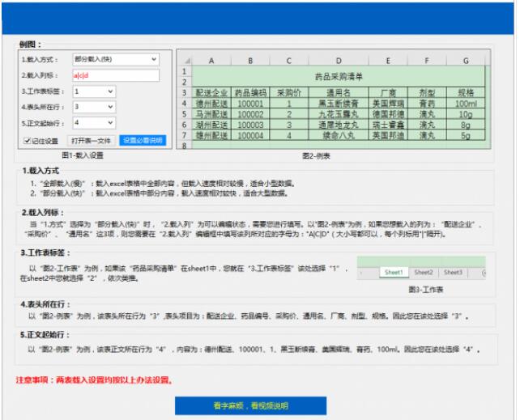Click the 药品采购清单 title cell
This screenshot has width=520, height=420.
click(339, 77)
